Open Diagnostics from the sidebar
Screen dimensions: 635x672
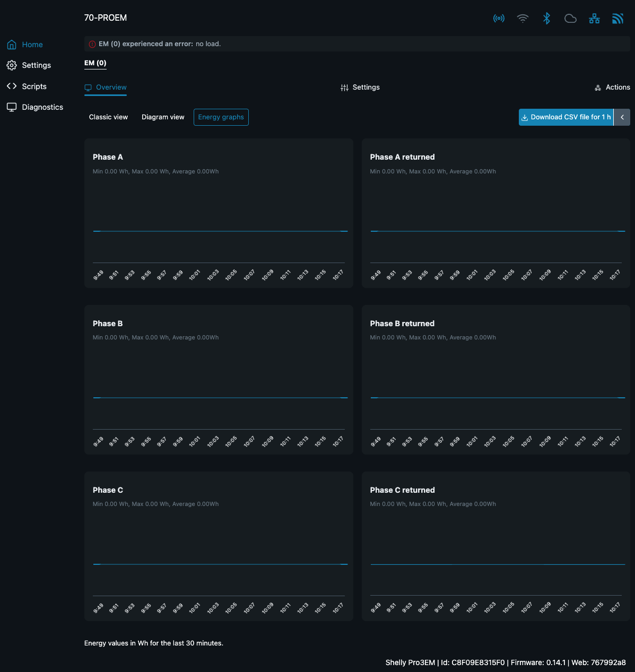click(x=42, y=107)
